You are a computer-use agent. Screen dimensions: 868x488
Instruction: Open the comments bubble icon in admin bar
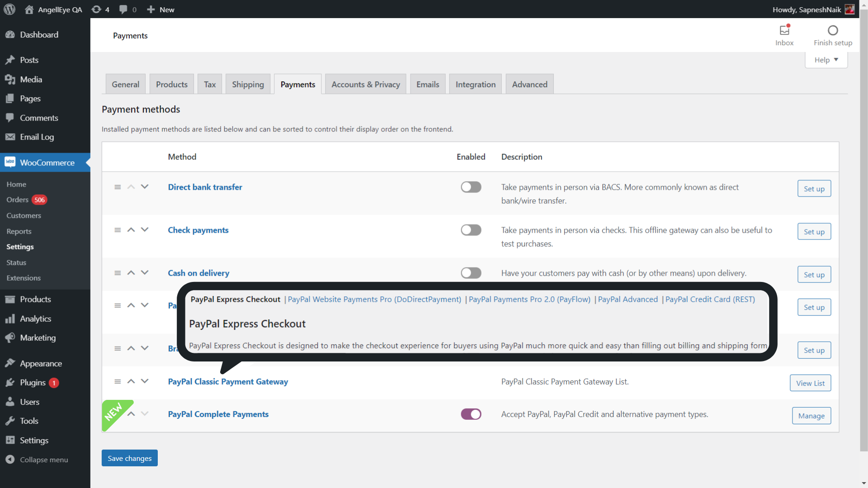click(123, 9)
